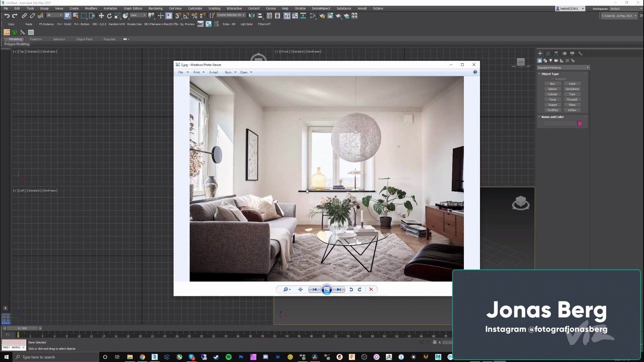
Task: Switch to Lights category icon
Action: coord(550,61)
